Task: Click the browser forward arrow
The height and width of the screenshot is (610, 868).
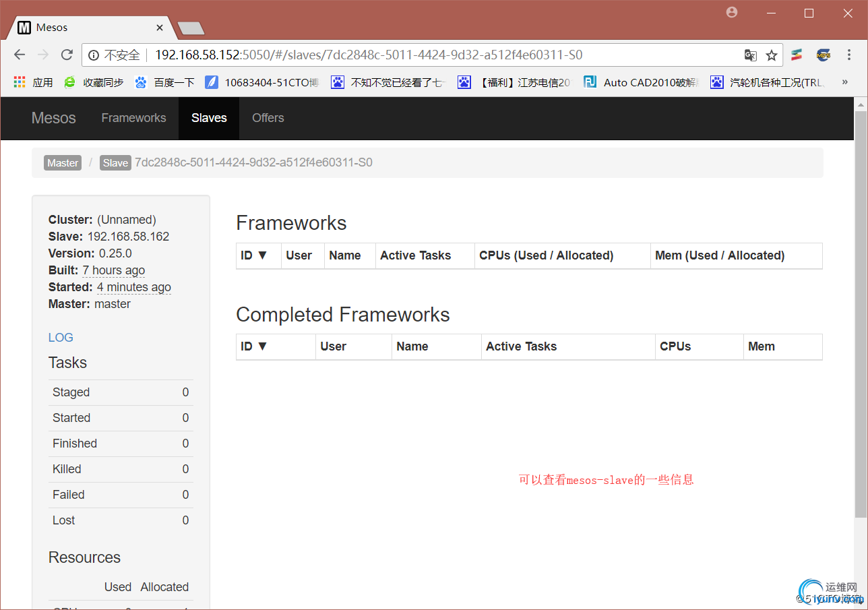Action: pos(43,55)
